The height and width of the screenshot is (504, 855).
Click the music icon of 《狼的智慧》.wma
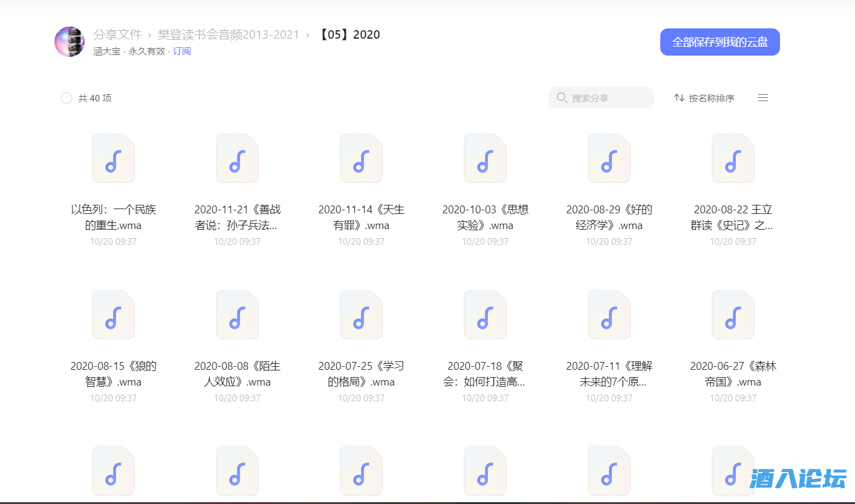coord(113,314)
